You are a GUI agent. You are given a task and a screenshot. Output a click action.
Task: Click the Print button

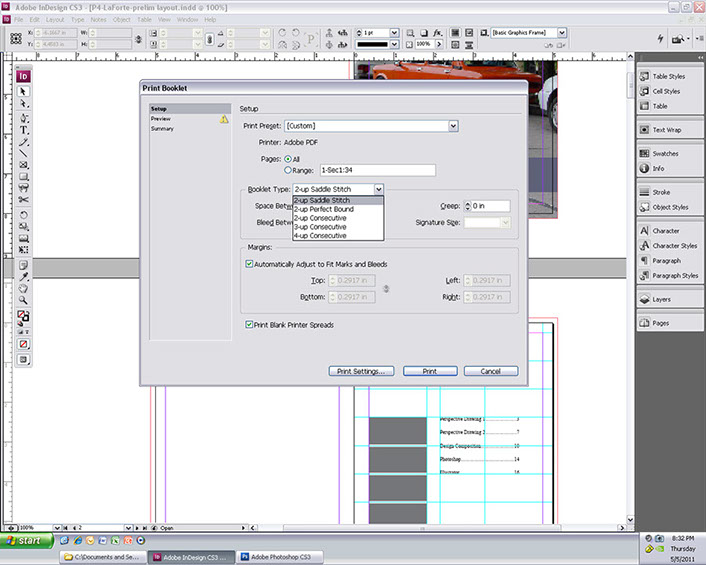[430, 371]
